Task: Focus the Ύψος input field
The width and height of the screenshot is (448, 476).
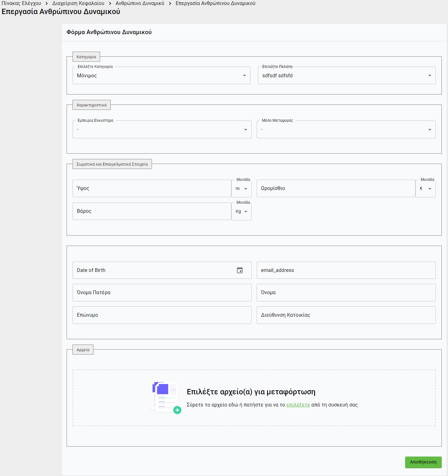Action: click(x=152, y=188)
